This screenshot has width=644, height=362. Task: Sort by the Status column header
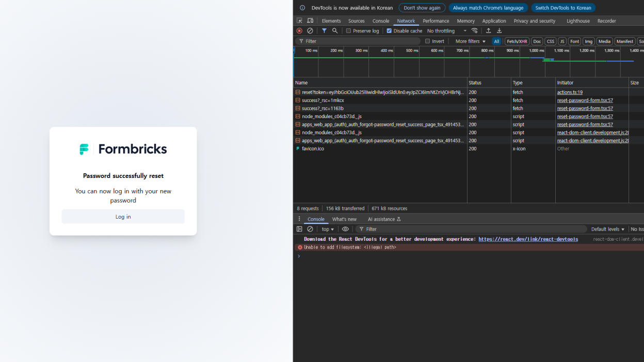tap(489, 83)
